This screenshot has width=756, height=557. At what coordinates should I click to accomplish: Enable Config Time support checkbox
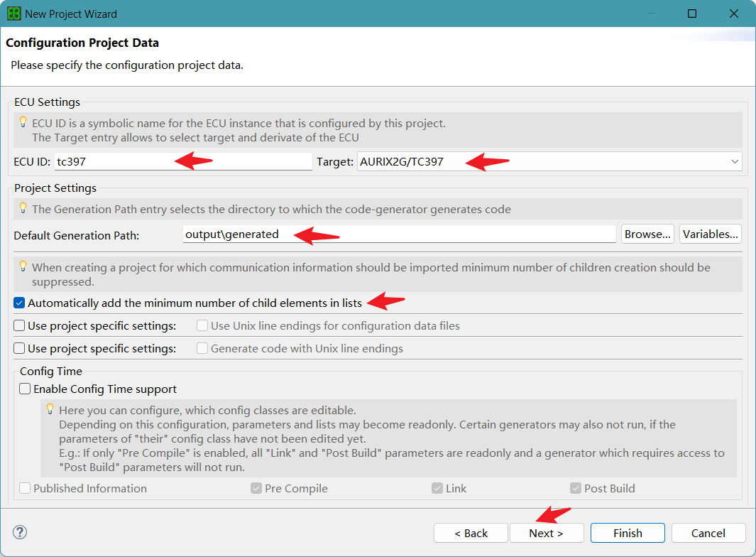(25, 389)
